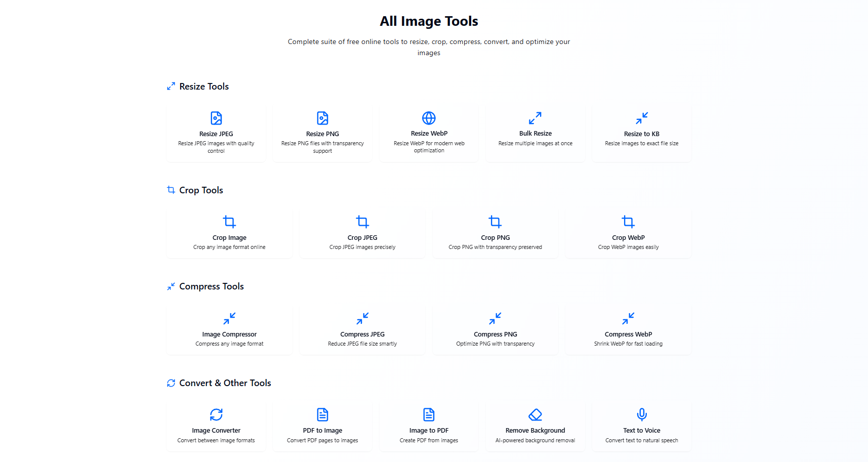Click the Convert & Other Tools heading
The width and height of the screenshot is (868, 462).
tap(225, 383)
